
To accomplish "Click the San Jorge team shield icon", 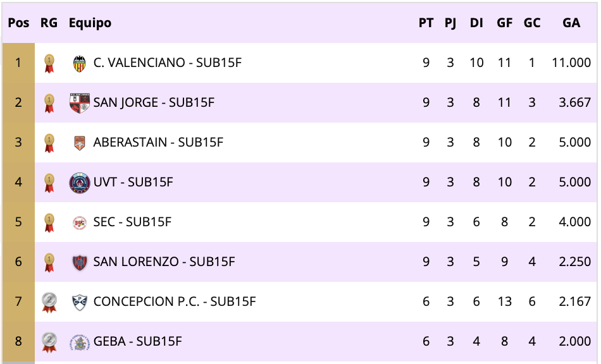I will 79,103.
